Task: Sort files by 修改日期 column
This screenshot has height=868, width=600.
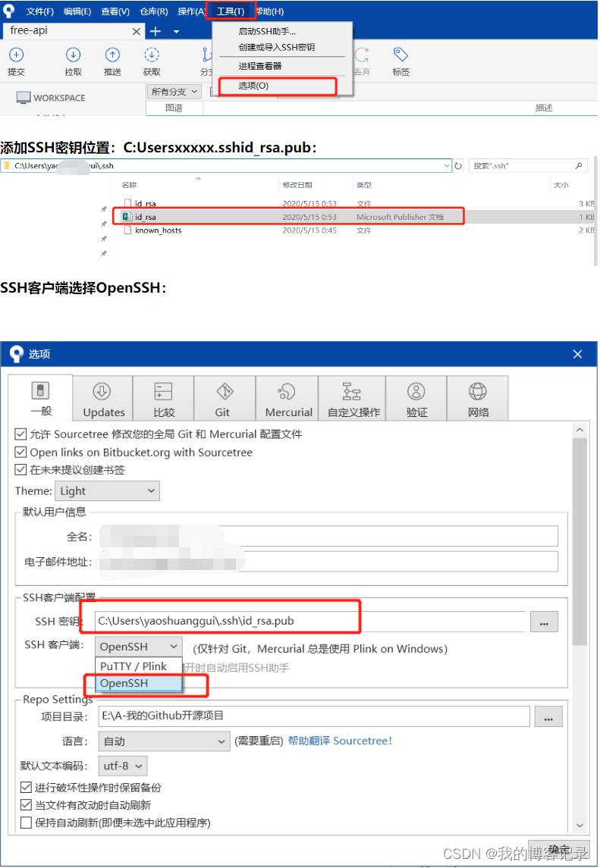Action: [297, 185]
